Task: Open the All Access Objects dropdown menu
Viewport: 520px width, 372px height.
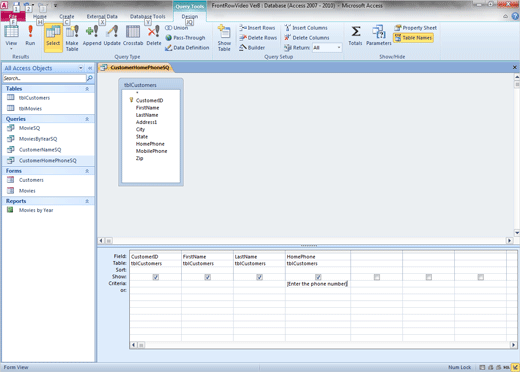Action: click(x=81, y=68)
